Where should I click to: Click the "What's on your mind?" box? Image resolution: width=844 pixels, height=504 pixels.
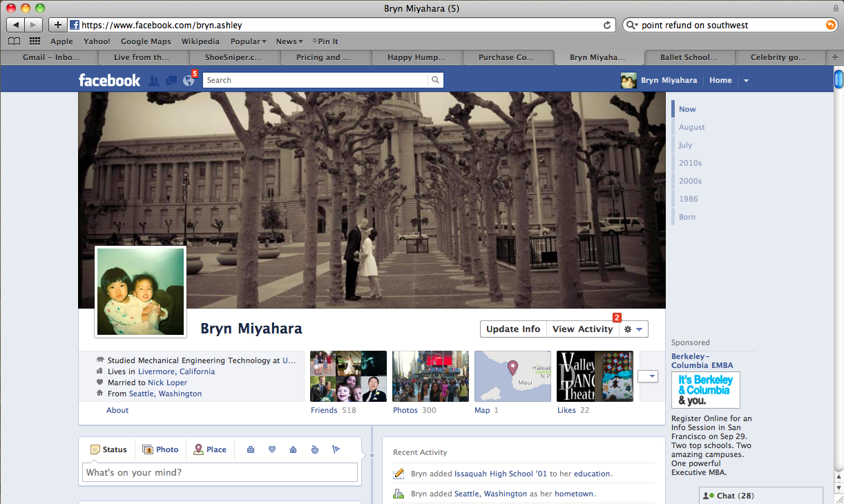(x=220, y=473)
